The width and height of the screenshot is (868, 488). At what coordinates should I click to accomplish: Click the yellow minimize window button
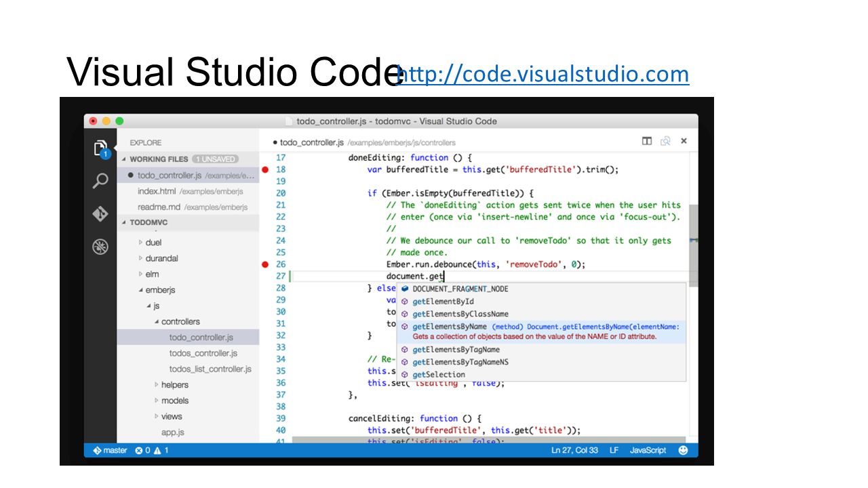[x=106, y=121]
